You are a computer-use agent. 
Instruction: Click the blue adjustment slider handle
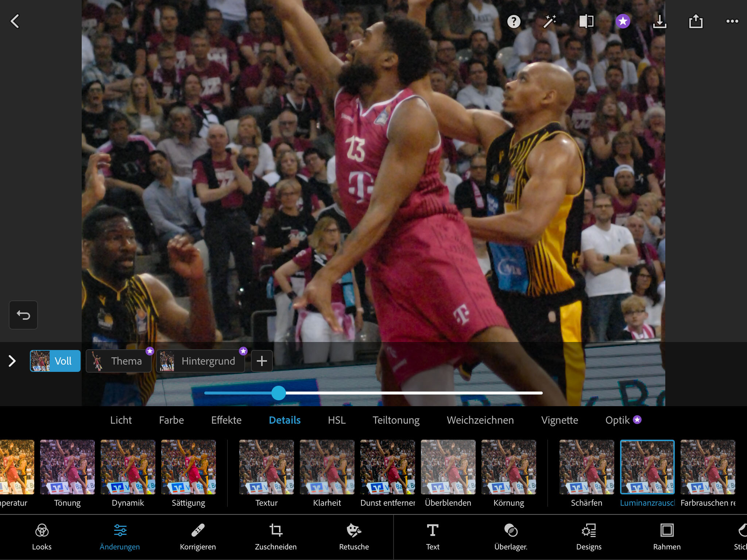[x=279, y=393]
